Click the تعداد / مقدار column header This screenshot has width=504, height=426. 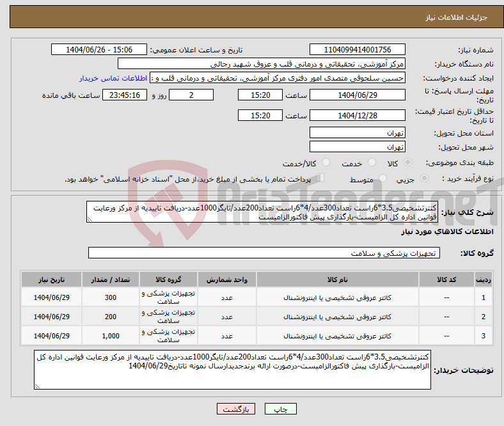pos(111,280)
